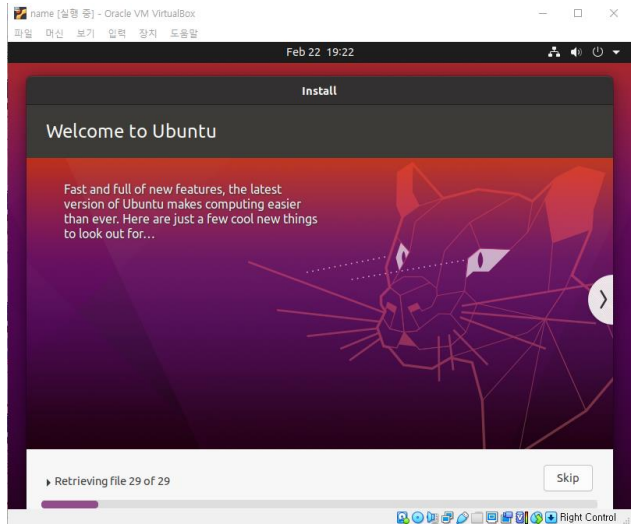Open the Feb 22 19:22 clock menu

(x=320, y=52)
